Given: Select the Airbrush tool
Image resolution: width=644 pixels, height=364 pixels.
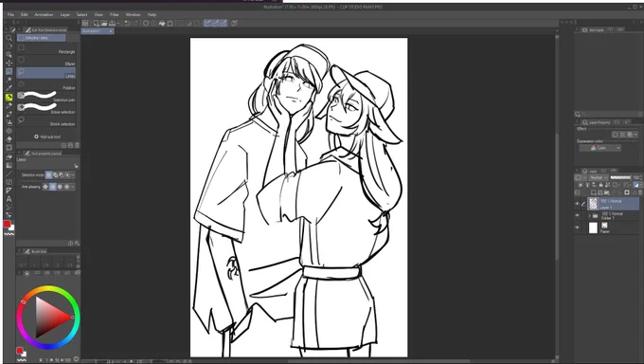Looking at the screenshot, I should point(9,122).
